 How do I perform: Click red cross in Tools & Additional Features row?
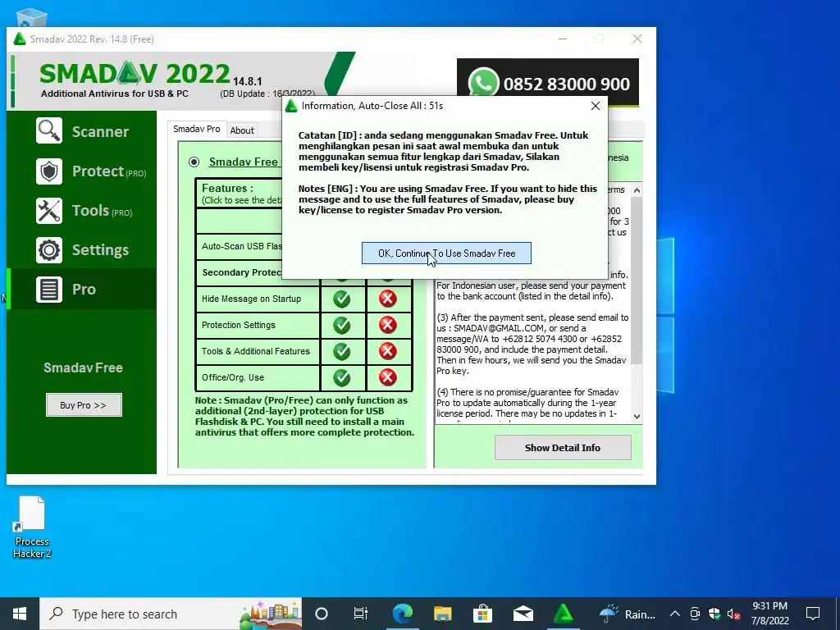388,351
